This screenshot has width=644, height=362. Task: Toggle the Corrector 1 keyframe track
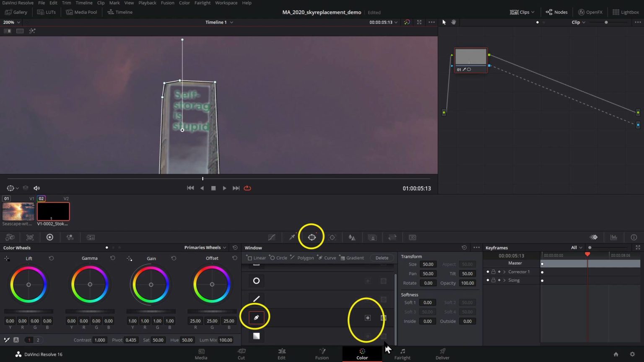(x=487, y=271)
